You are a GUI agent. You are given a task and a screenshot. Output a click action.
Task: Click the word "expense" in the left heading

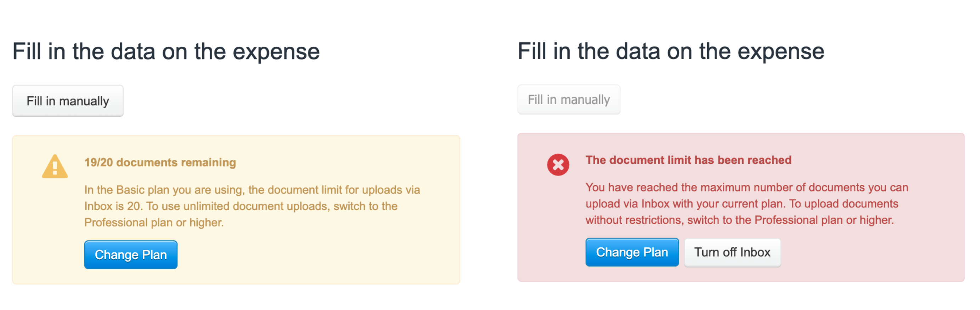[276, 52]
